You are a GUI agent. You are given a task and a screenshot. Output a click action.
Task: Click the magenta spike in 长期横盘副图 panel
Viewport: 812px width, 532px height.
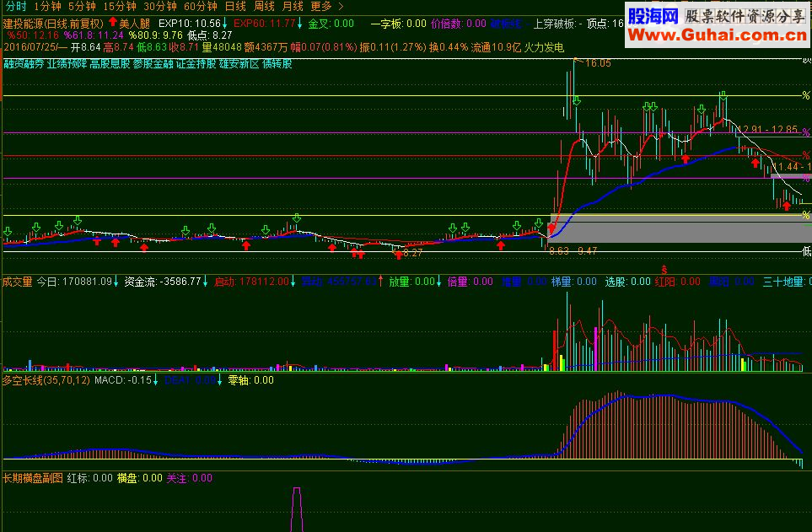[297, 509]
